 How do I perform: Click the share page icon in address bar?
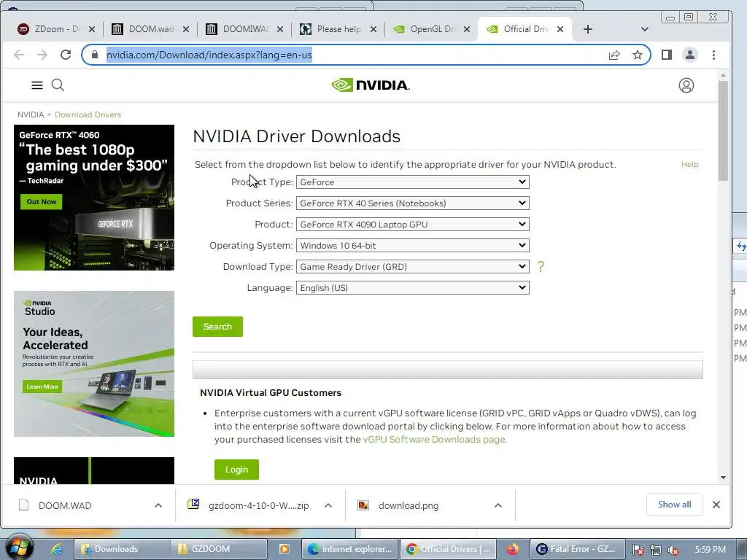click(614, 55)
